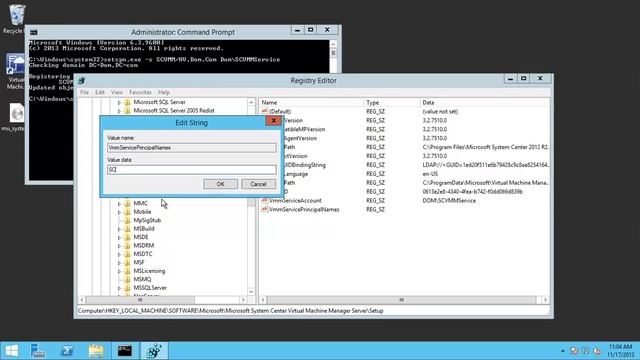Image resolution: width=640 pixels, height=360 pixels.
Task: Click the Command Prompt title bar icon
Action: pos(33,32)
